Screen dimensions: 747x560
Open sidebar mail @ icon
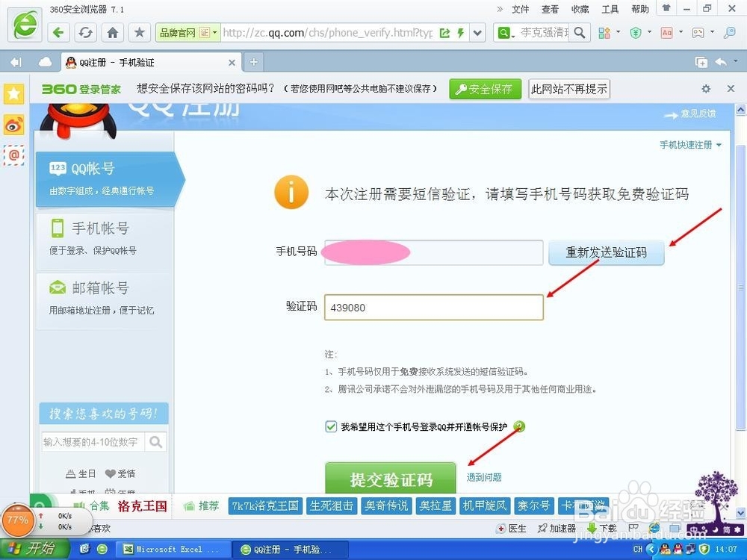13,155
